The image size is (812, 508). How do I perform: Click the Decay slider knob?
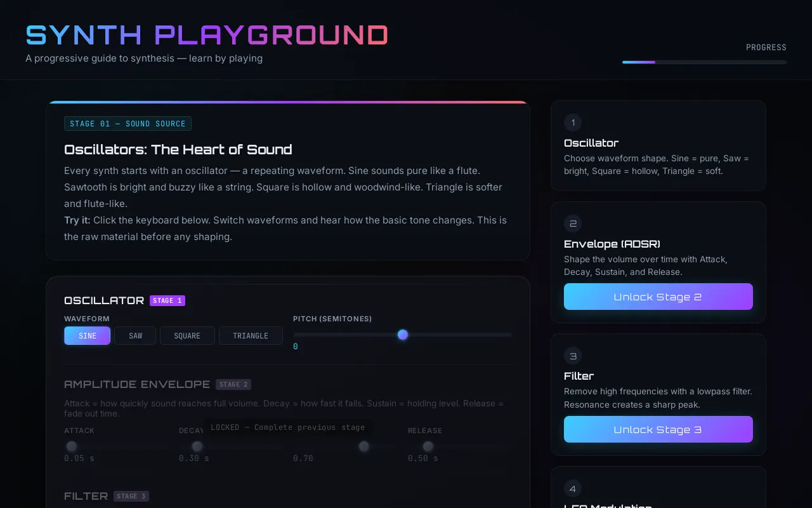click(197, 446)
